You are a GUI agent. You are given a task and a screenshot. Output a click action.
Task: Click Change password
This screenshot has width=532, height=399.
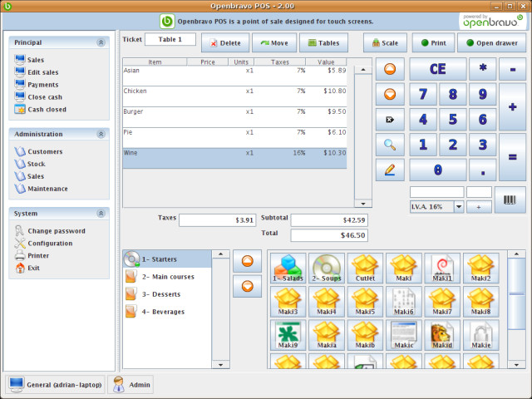click(x=50, y=231)
